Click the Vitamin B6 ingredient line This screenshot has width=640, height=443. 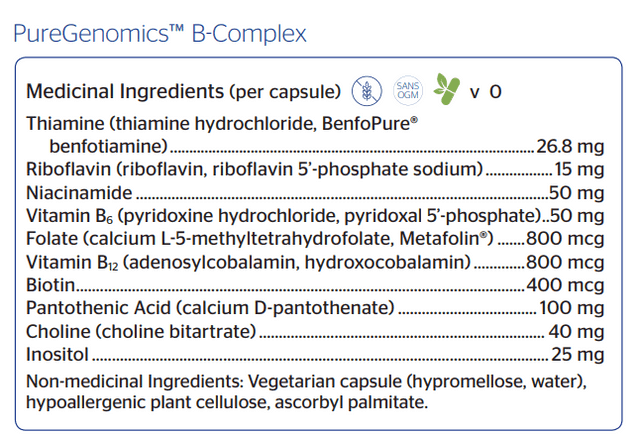[x=315, y=216]
